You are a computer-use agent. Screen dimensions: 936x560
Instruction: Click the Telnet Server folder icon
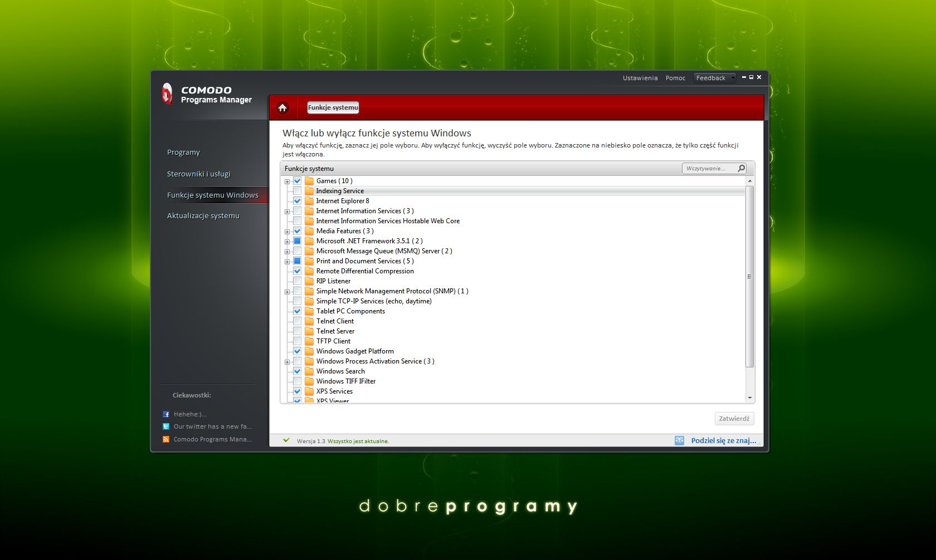click(x=309, y=331)
